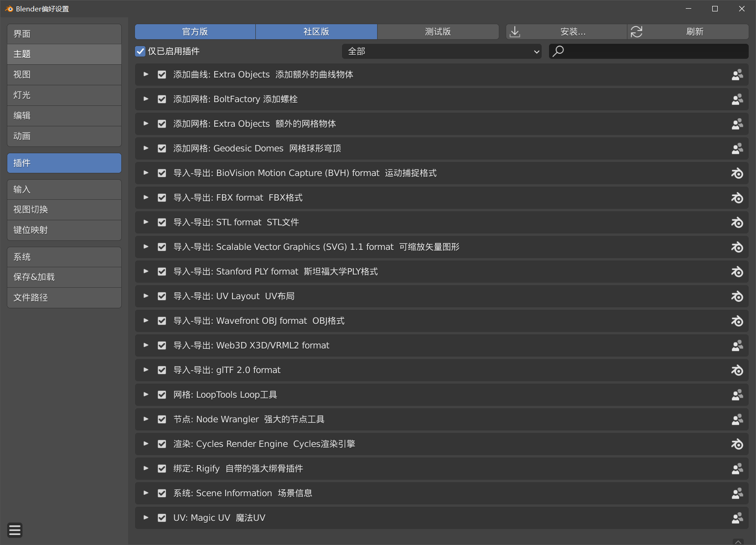Click into the add-on search field
Viewport: 756px width, 545px height.
pos(649,51)
